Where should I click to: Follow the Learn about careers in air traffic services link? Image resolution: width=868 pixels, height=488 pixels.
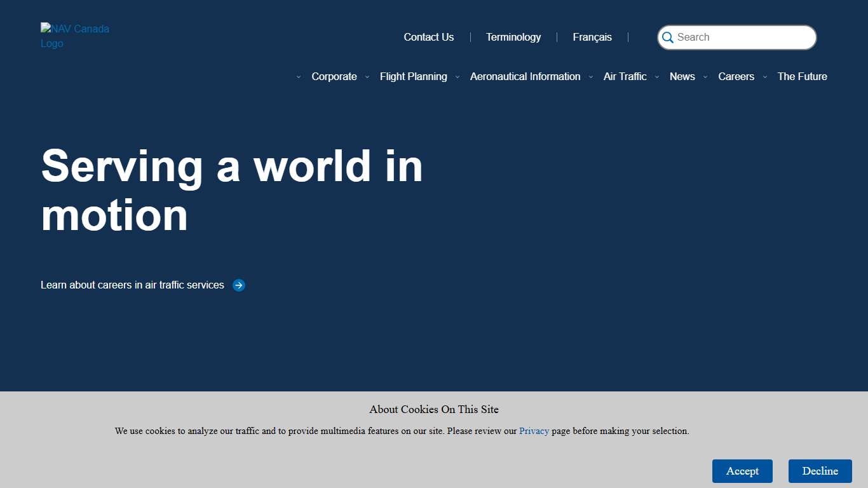pos(132,285)
